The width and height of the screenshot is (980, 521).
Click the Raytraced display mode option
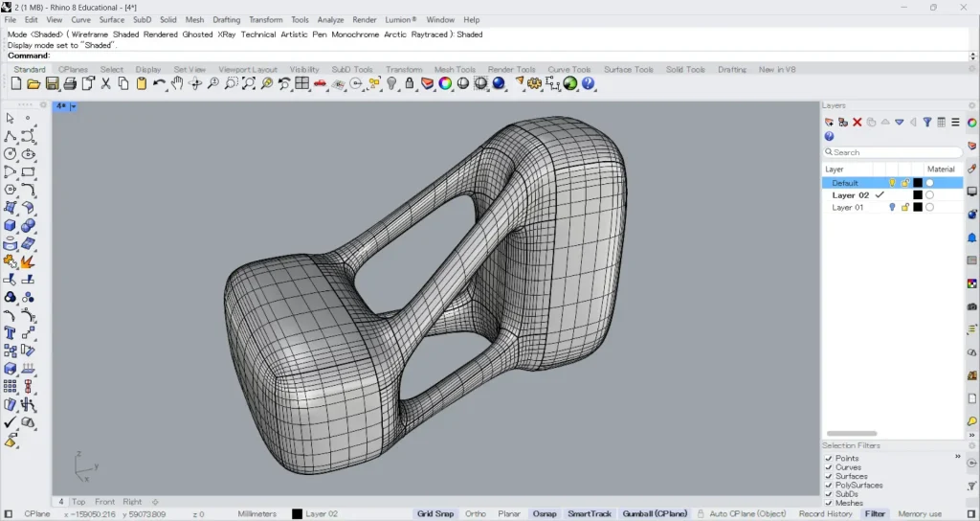click(x=431, y=34)
